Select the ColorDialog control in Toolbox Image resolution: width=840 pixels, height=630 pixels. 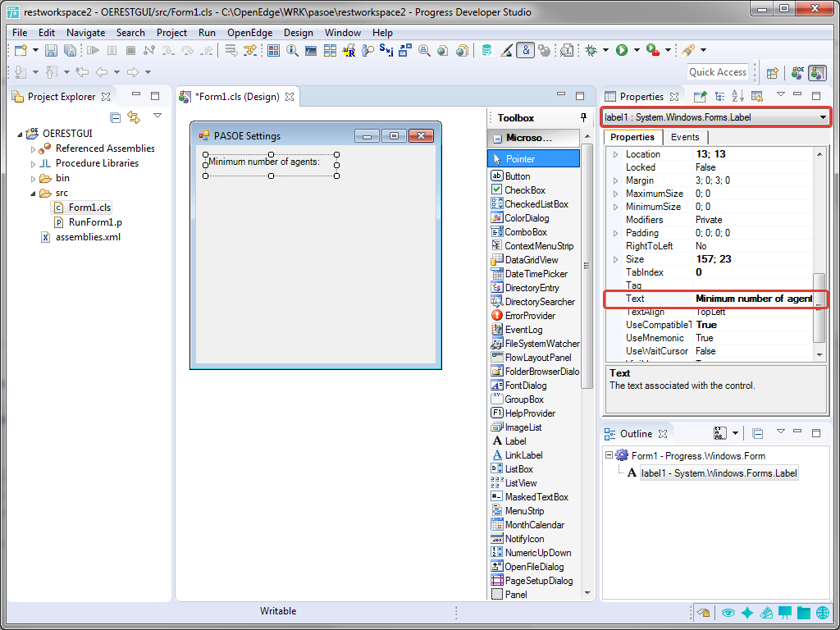[x=519, y=218]
